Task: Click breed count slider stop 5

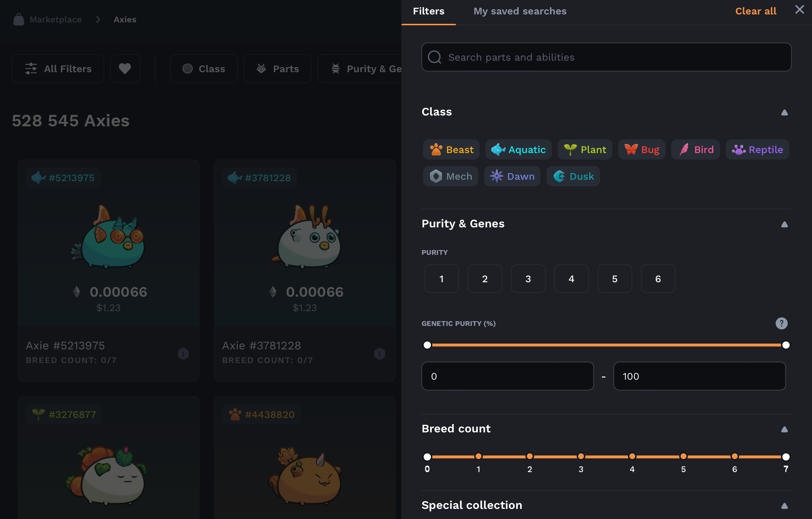Action: [684, 457]
